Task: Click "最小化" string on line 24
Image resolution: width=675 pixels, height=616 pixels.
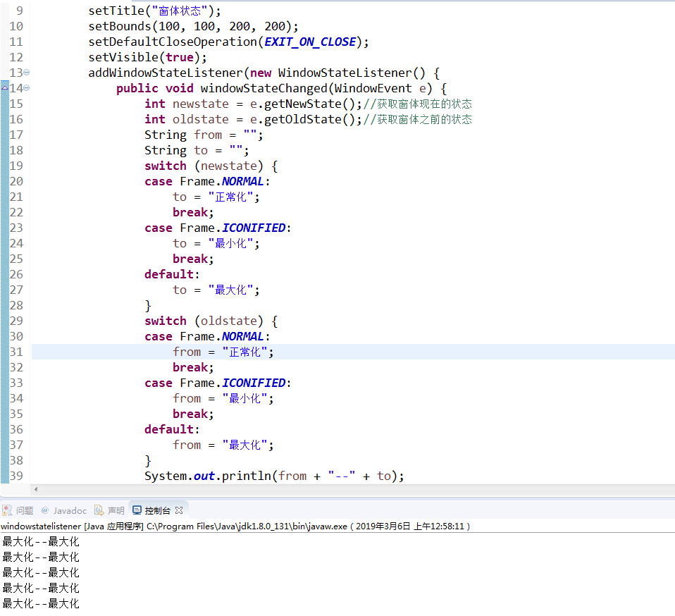Action: pyautogui.click(x=230, y=243)
